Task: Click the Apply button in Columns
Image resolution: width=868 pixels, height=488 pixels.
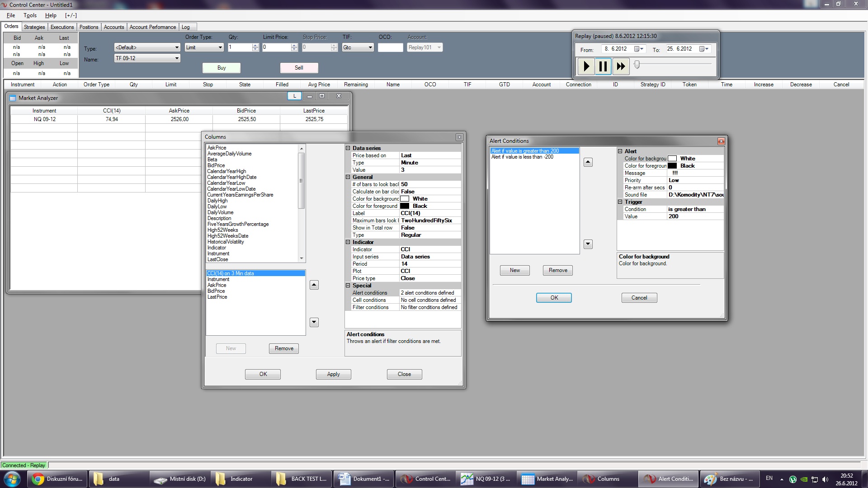Action: [x=333, y=374]
